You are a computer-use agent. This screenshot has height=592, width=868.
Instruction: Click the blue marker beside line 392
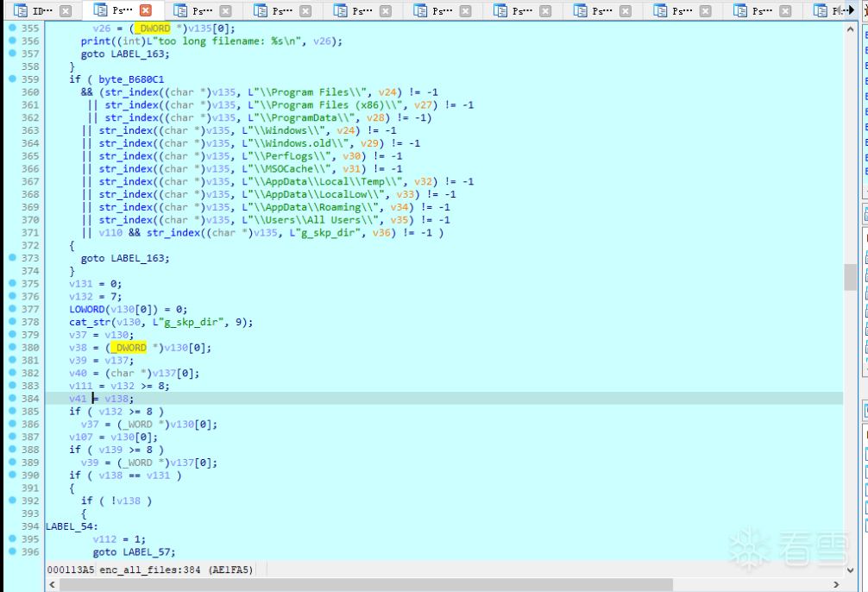click(x=12, y=500)
